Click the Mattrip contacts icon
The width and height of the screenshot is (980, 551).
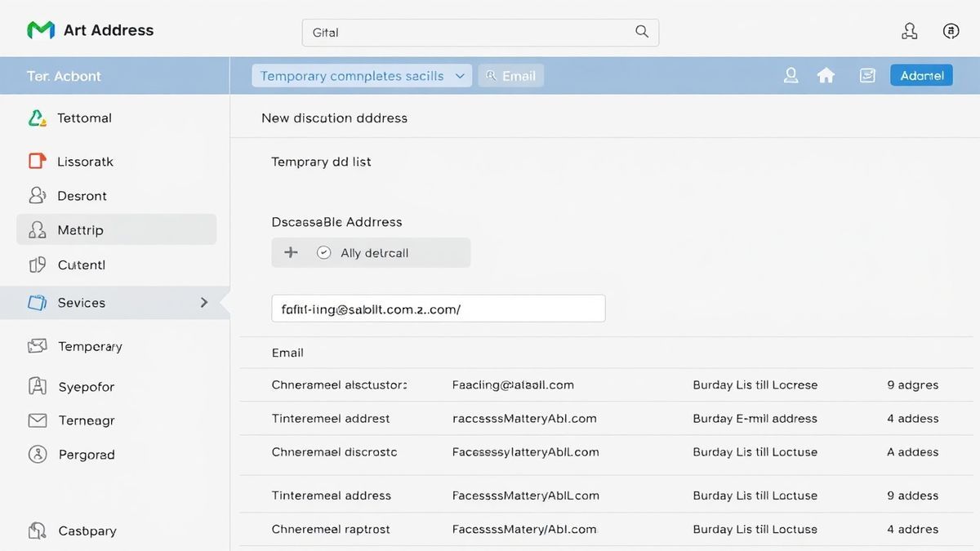pyautogui.click(x=38, y=230)
